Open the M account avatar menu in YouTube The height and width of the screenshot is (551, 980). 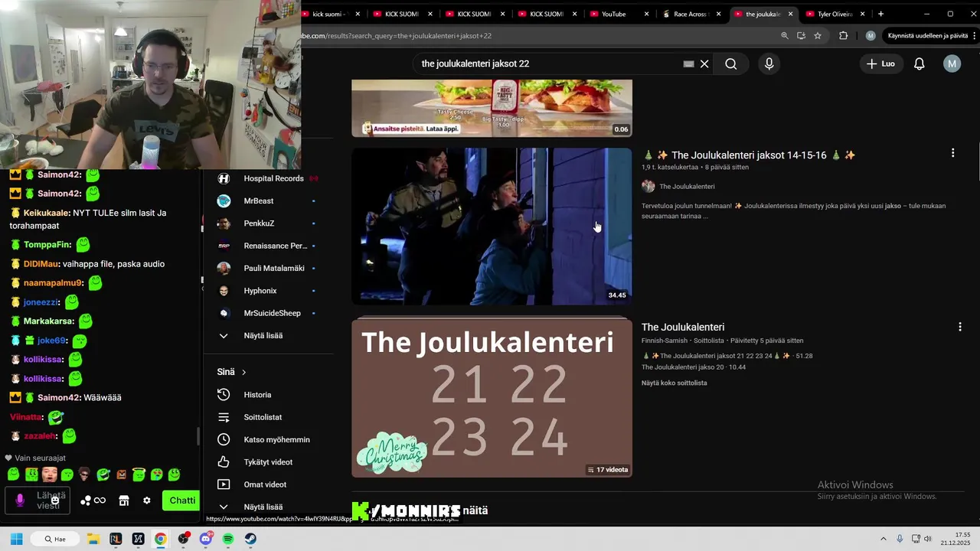tap(952, 64)
